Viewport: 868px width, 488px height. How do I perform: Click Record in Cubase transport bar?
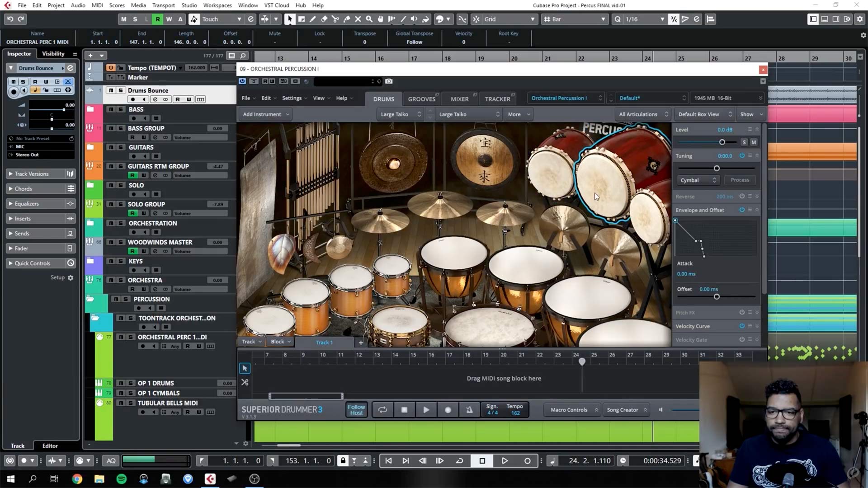(527, 461)
